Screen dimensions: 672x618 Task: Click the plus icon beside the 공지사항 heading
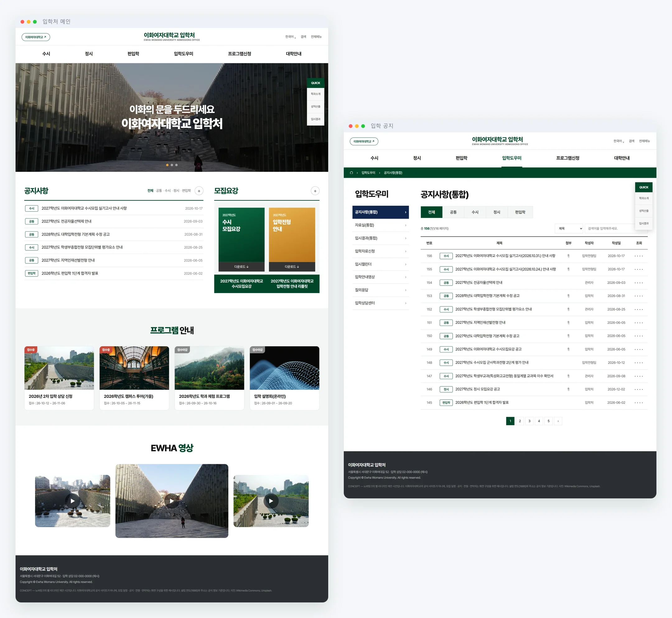(199, 191)
